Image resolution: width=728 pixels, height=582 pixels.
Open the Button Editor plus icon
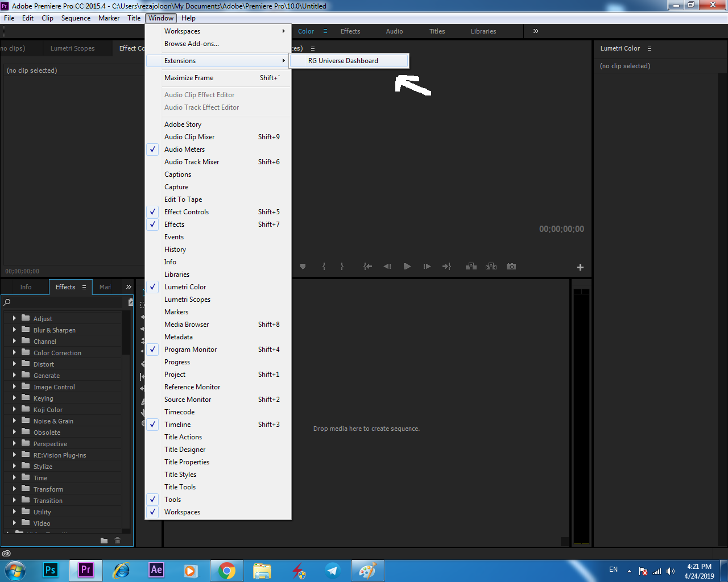pos(580,267)
